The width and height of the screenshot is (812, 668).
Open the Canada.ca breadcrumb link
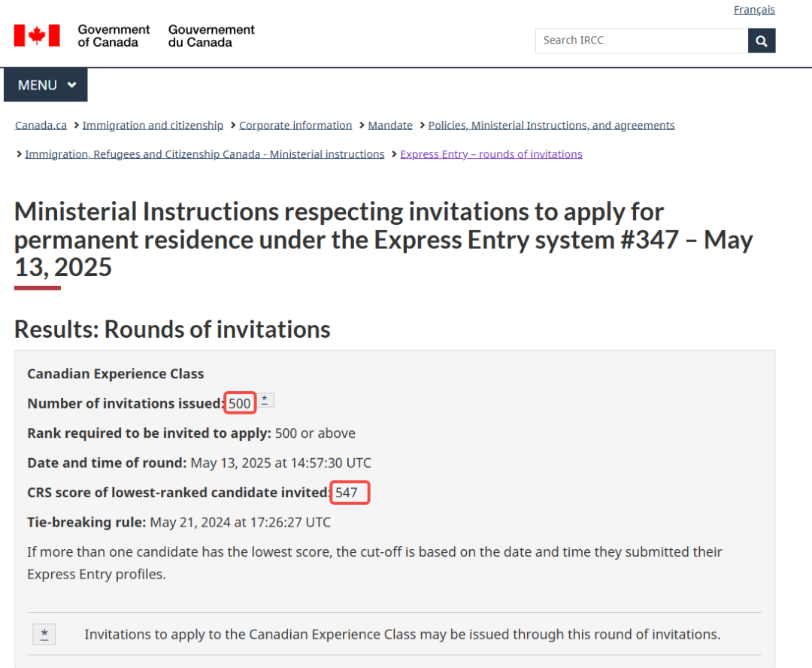tap(41, 126)
